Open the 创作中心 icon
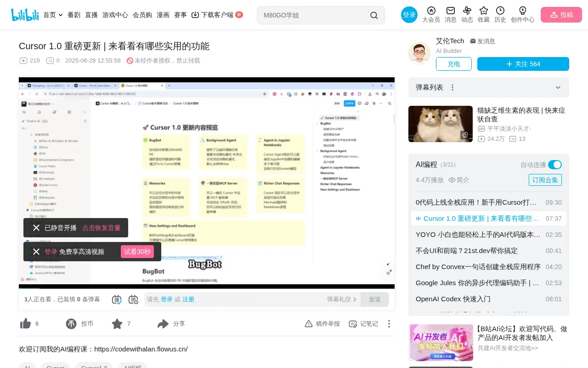Screen dimensions: 588x368 coord(523,11)
